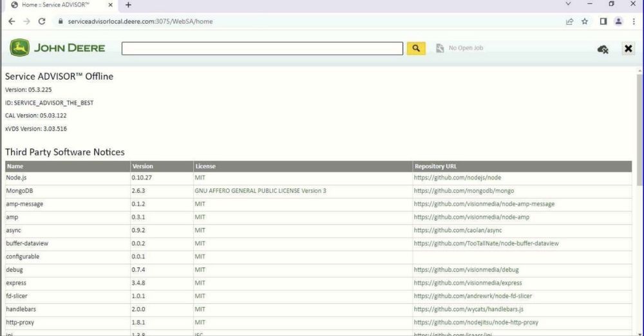Click the browser forward arrow

[26, 21]
